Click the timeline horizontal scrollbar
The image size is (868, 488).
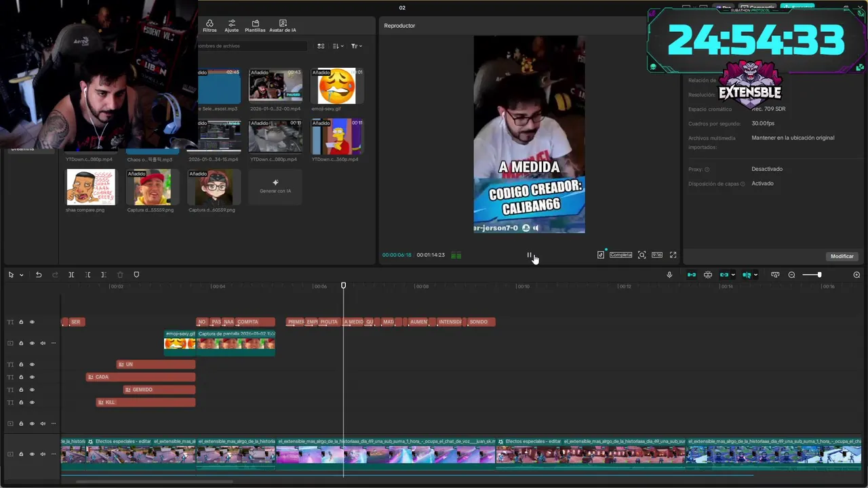[155, 482]
